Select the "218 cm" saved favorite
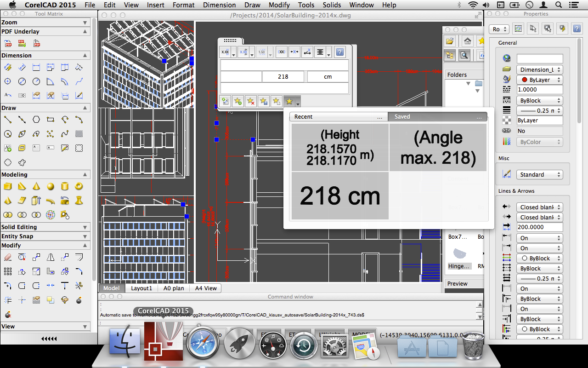This screenshot has height=368, width=588. [340, 196]
